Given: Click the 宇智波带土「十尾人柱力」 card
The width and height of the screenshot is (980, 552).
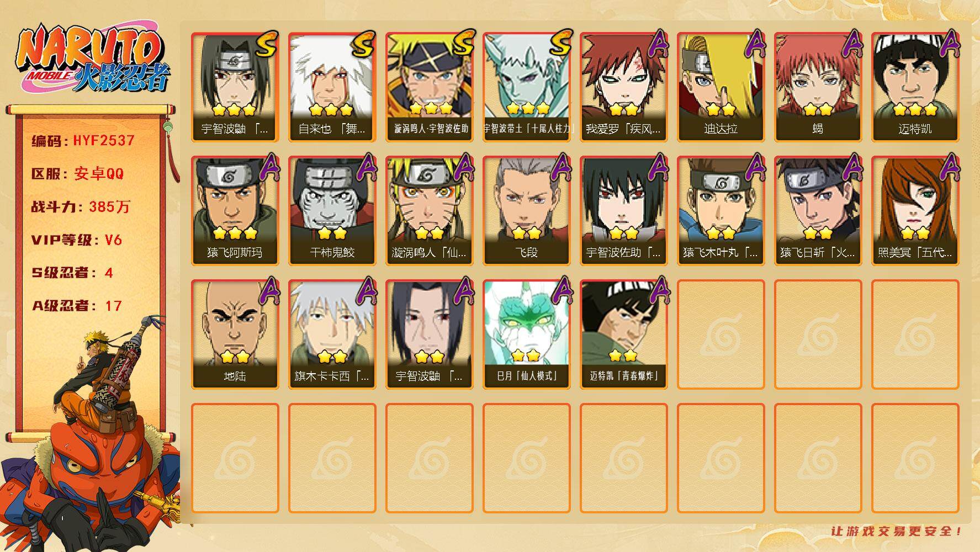Looking at the screenshot, I should click(526, 87).
